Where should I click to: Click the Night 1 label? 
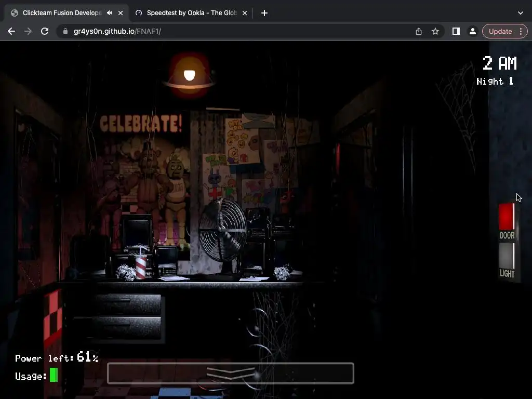pos(495,81)
